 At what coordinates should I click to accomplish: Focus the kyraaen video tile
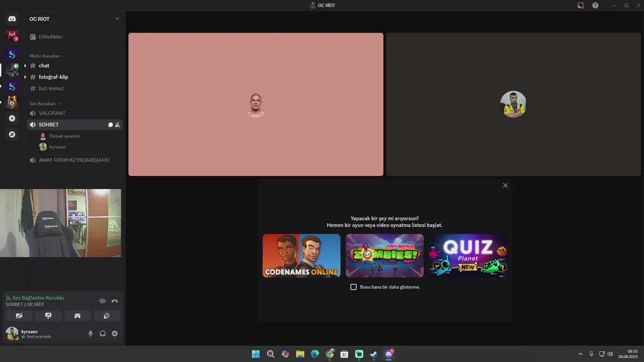[x=513, y=105]
